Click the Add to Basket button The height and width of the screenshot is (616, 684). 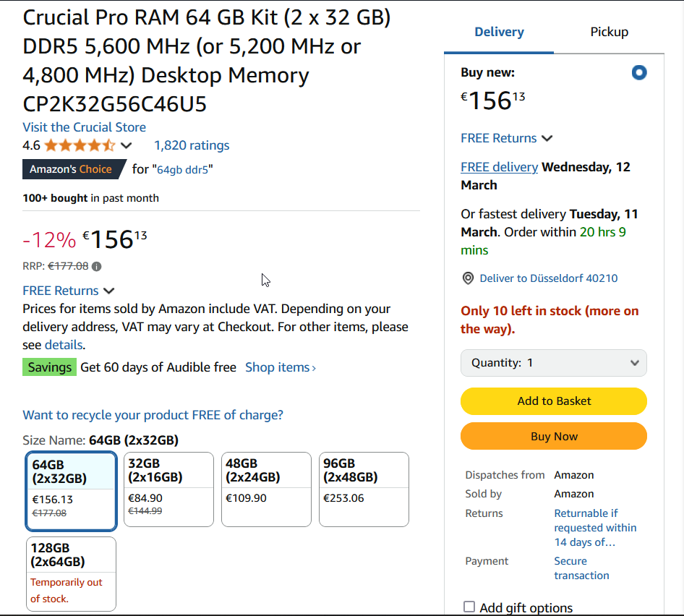click(x=554, y=401)
